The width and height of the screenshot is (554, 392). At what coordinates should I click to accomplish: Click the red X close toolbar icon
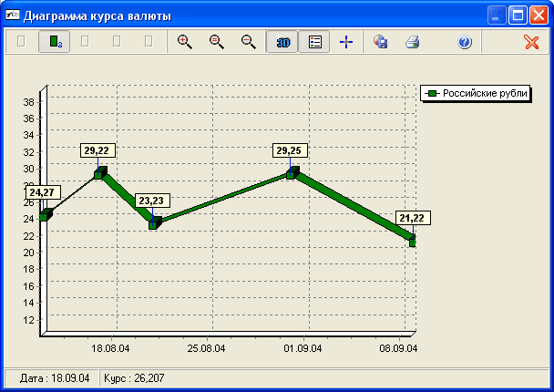[x=531, y=42]
